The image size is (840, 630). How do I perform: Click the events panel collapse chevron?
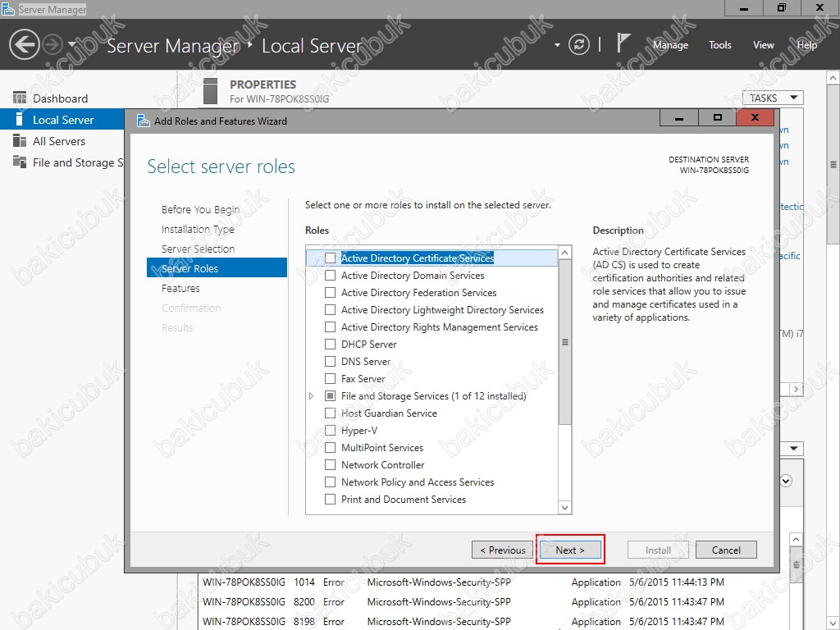pos(786,481)
